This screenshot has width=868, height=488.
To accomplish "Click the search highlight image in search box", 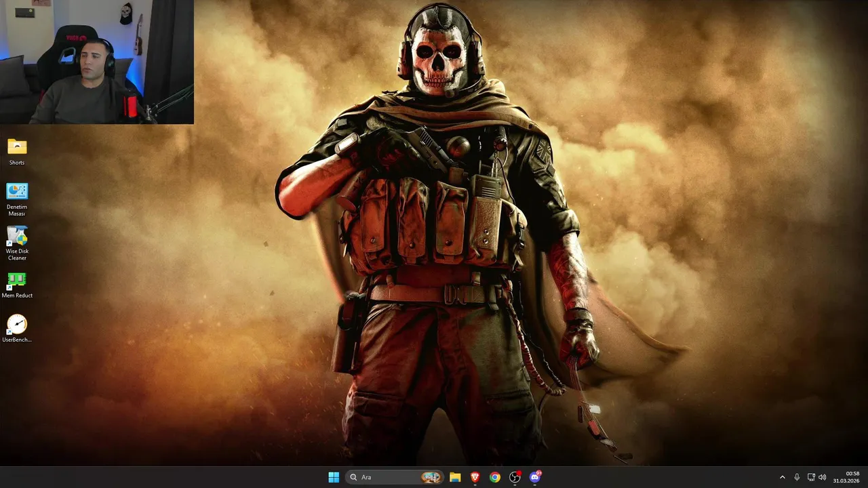I will [x=431, y=477].
